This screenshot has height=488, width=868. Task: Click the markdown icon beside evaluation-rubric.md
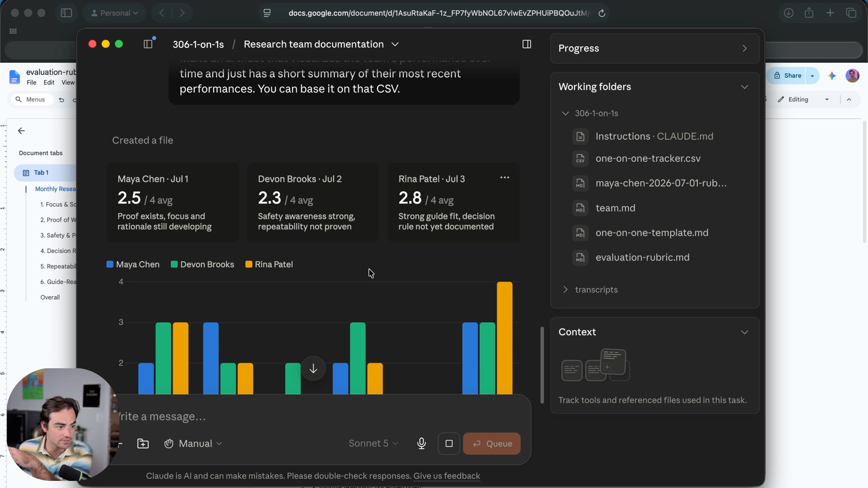(x=580, y=258)
